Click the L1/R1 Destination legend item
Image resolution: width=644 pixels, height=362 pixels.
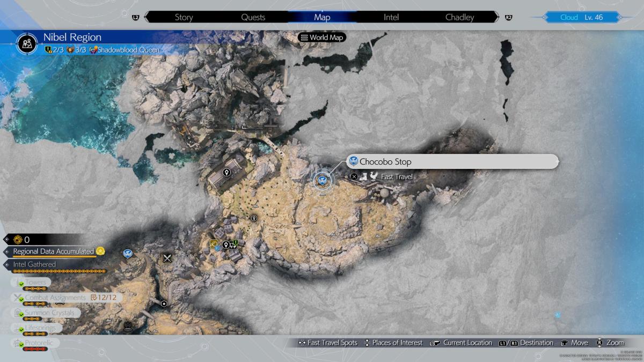[x=526, y=343]
